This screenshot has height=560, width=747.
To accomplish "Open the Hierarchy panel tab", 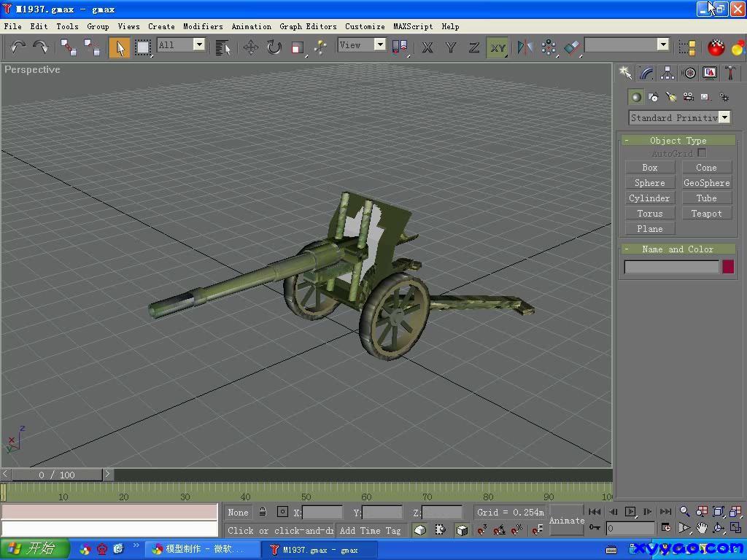I will (667, 73).
